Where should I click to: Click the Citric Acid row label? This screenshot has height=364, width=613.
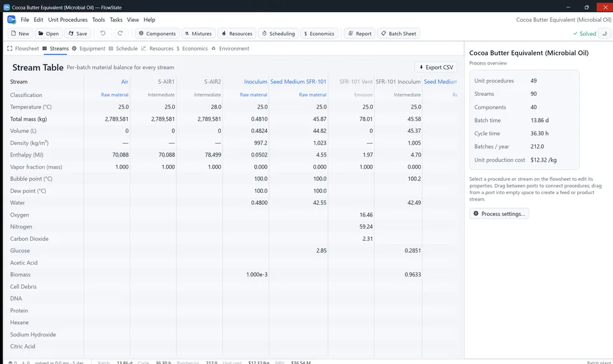[x=23, y=346]
